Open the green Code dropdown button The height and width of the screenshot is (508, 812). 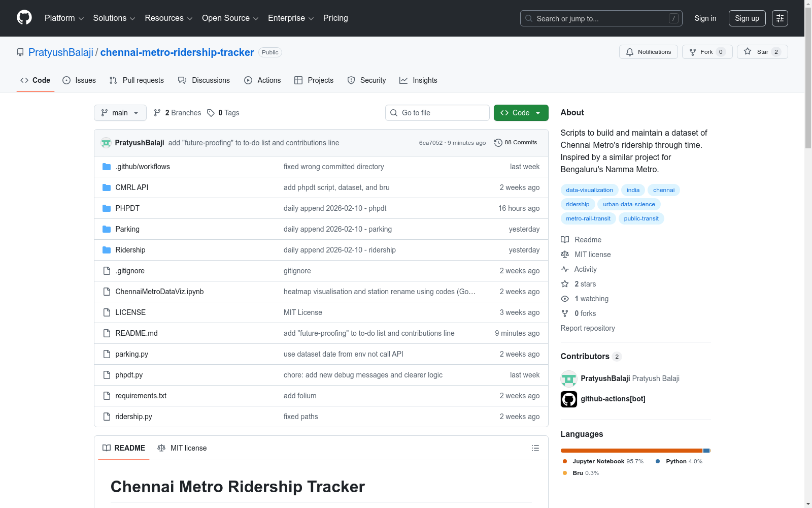pos(521,113)
